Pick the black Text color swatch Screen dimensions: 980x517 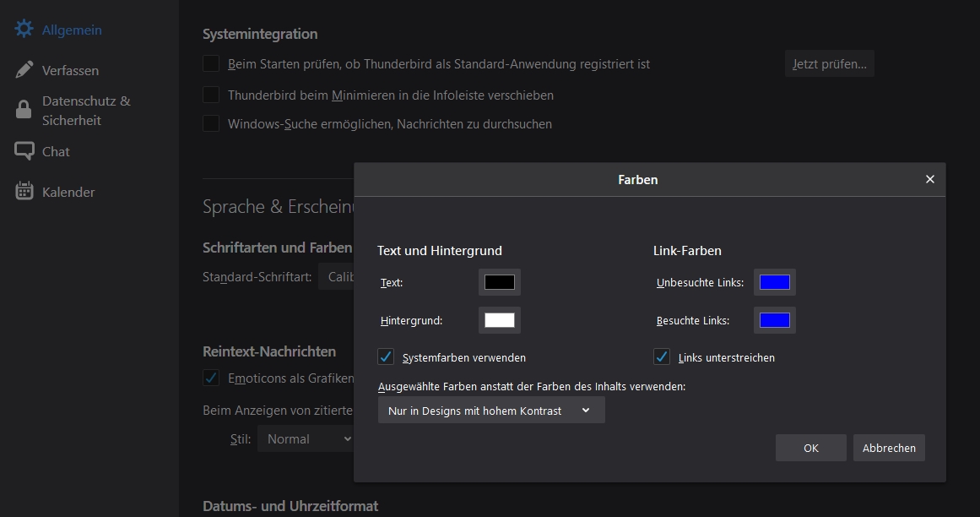tap(499, 282)
